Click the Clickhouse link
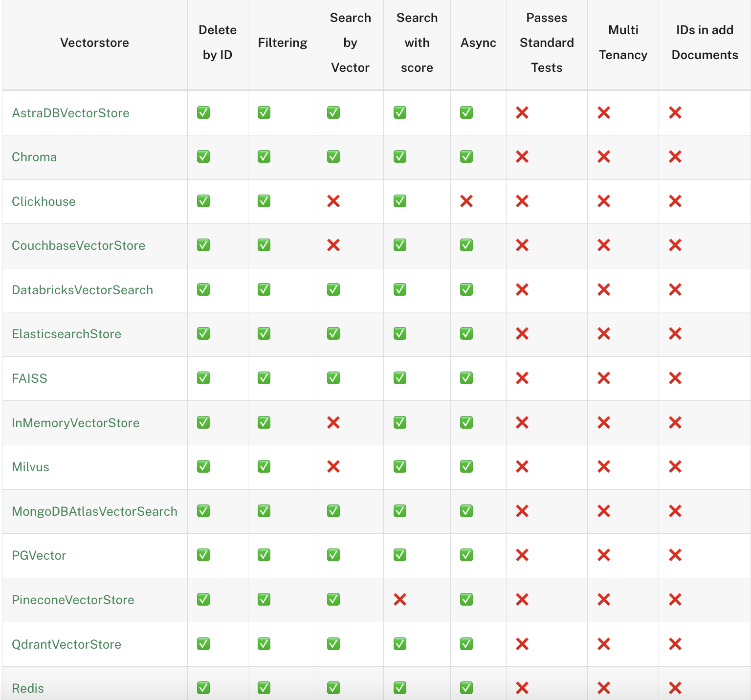Viewport: 751px width, 700px height. (44, 201)
